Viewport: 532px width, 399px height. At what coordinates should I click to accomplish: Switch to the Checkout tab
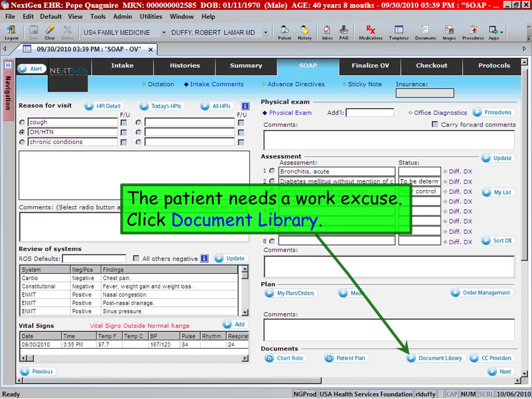click(432, 66)
